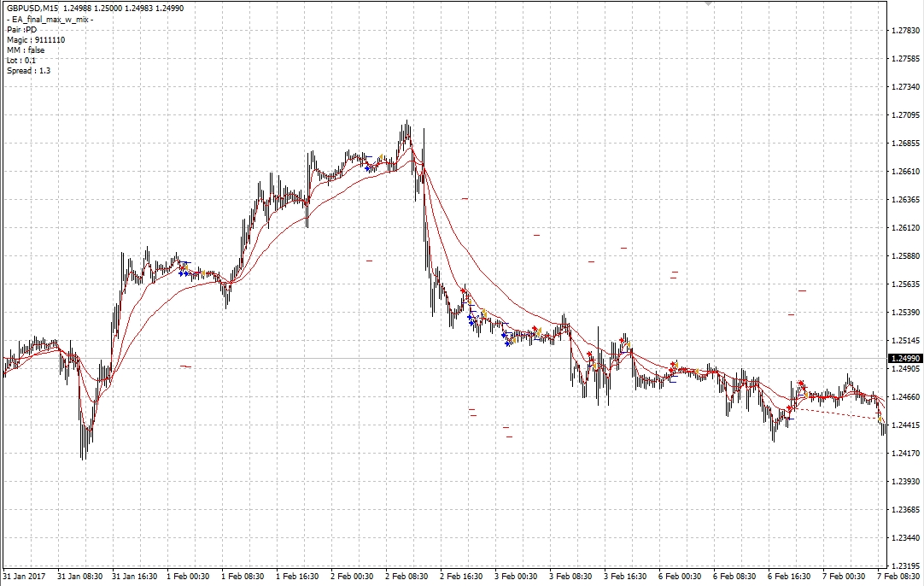Click the 7 Feb 08:30 time axis label

(900, 577)
